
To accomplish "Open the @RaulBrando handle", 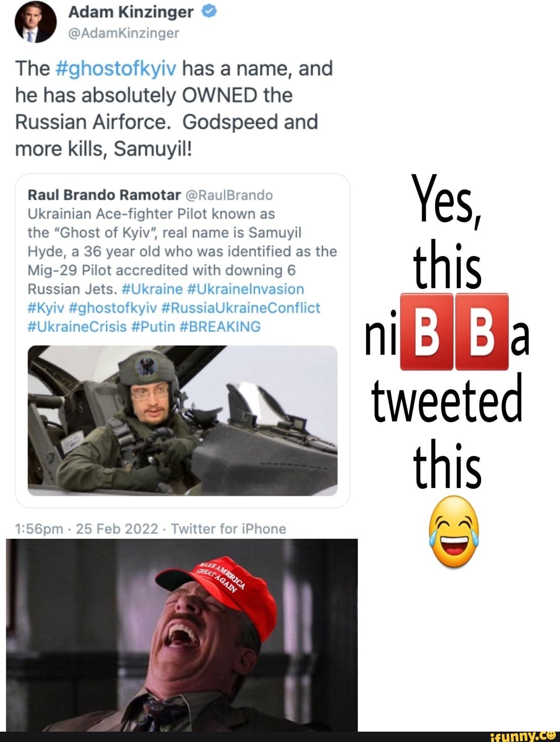I will coord(229,195).
